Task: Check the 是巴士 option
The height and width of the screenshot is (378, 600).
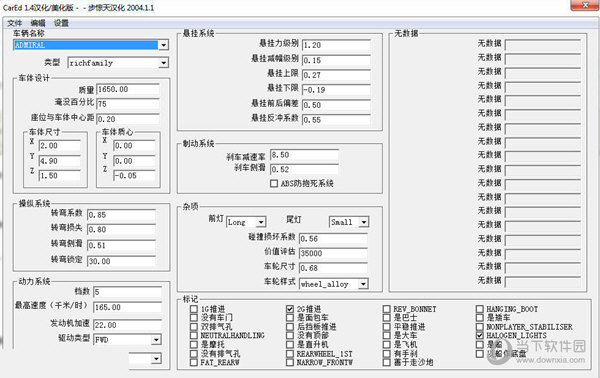Action: [386, 318]
